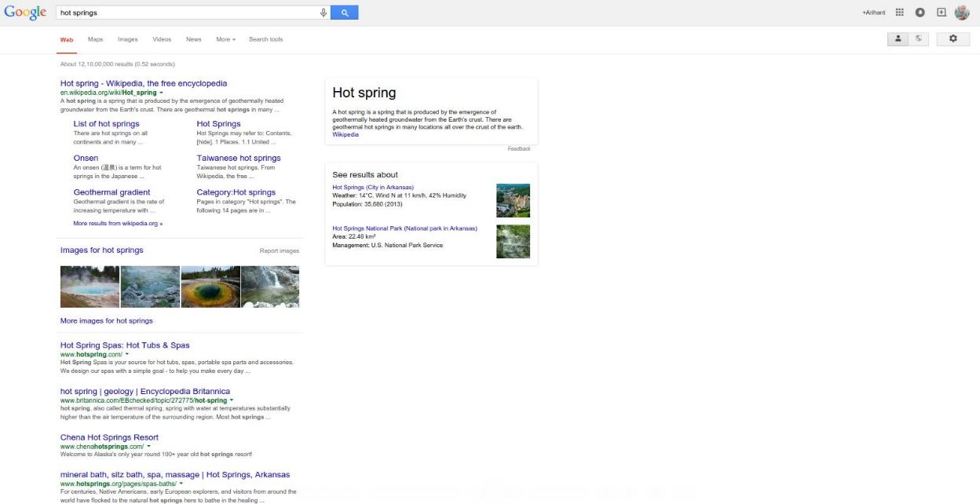Switch to the News tab
The image size is (980, 504).
tap(193, 38)
